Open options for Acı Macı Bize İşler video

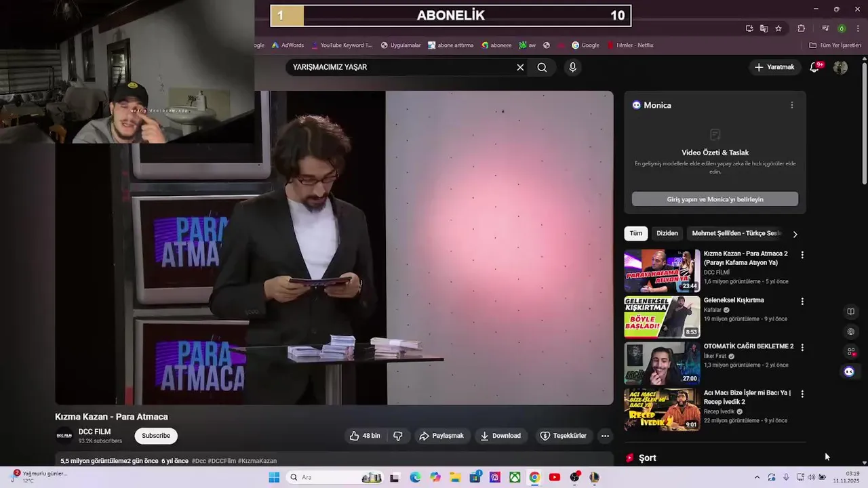tap(802, 394)
